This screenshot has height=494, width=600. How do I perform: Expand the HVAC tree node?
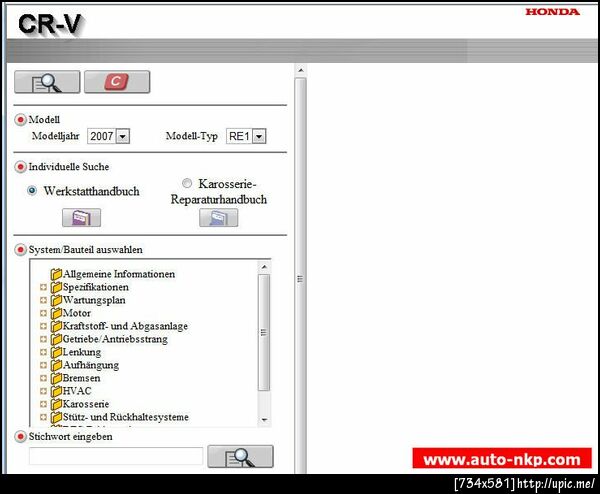[43, 391]
